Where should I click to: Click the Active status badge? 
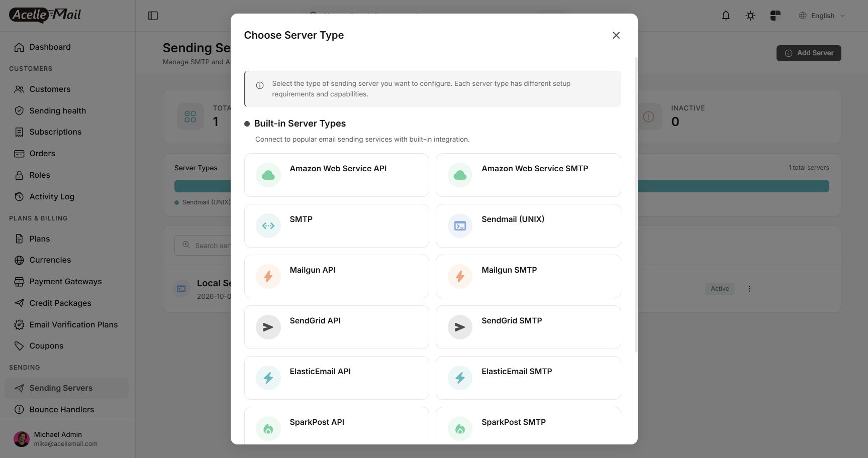tap(720, 289)
